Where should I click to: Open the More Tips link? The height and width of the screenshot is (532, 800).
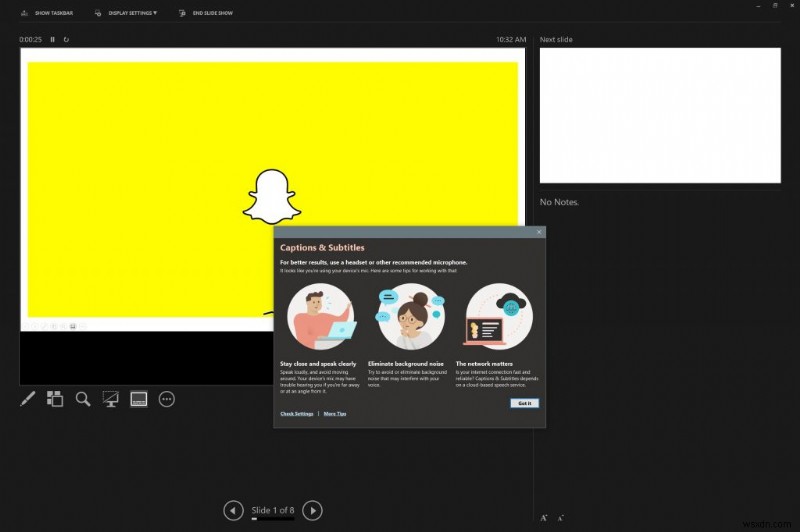tap(335, 414)
